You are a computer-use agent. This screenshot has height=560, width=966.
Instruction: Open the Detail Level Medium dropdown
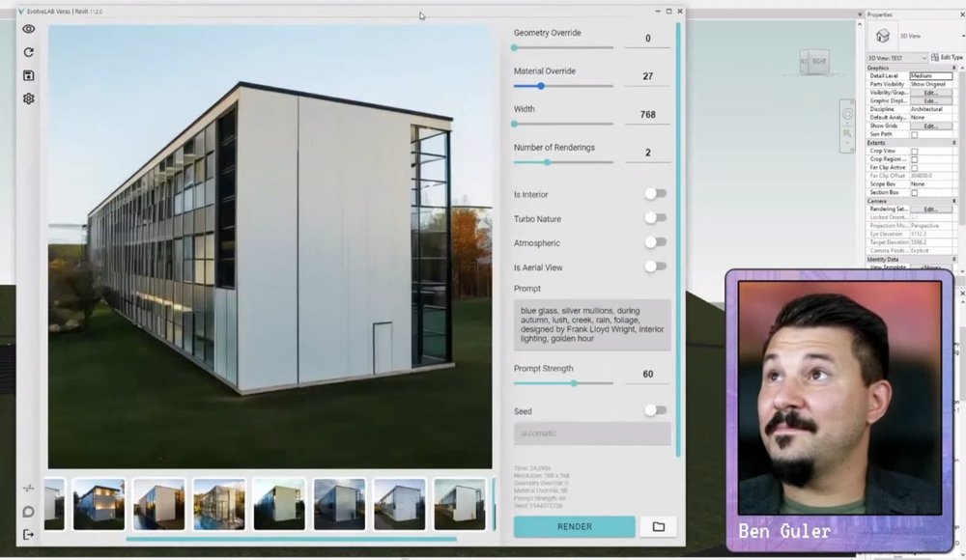(931, 75)
